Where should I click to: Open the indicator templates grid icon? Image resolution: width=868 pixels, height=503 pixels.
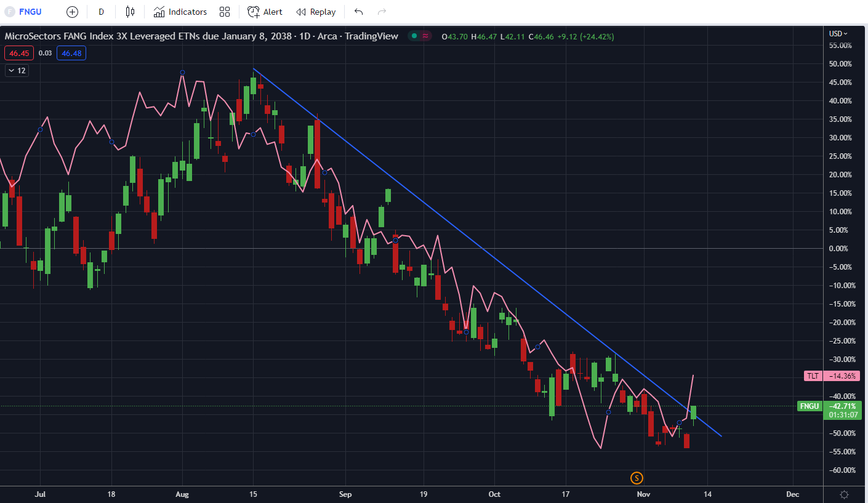[x=225, y=12]
